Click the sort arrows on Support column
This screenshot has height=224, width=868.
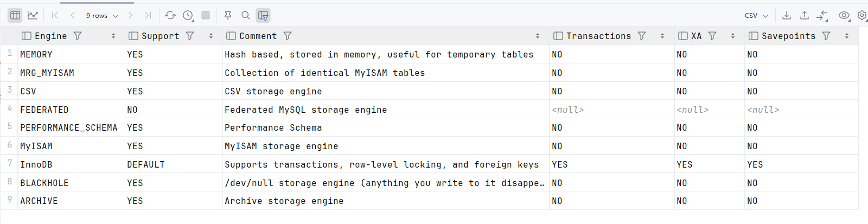click(211, 36)
